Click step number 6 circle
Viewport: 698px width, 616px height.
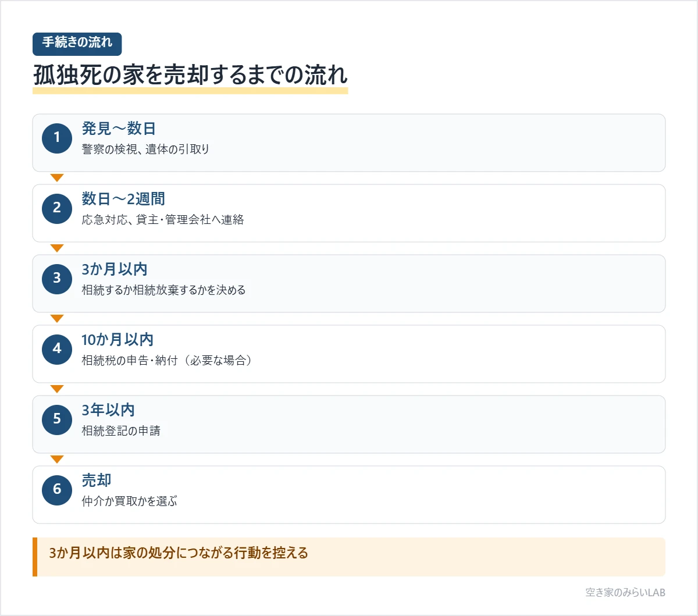click(57, 489)
